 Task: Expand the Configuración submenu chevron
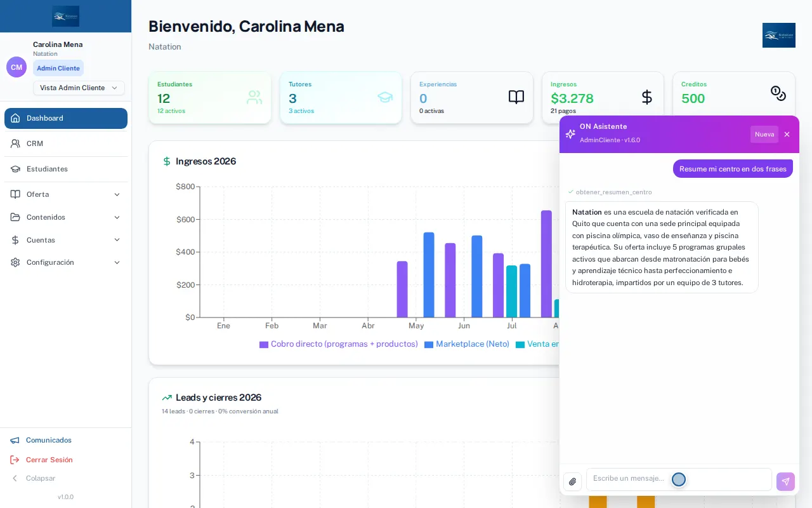117,262
